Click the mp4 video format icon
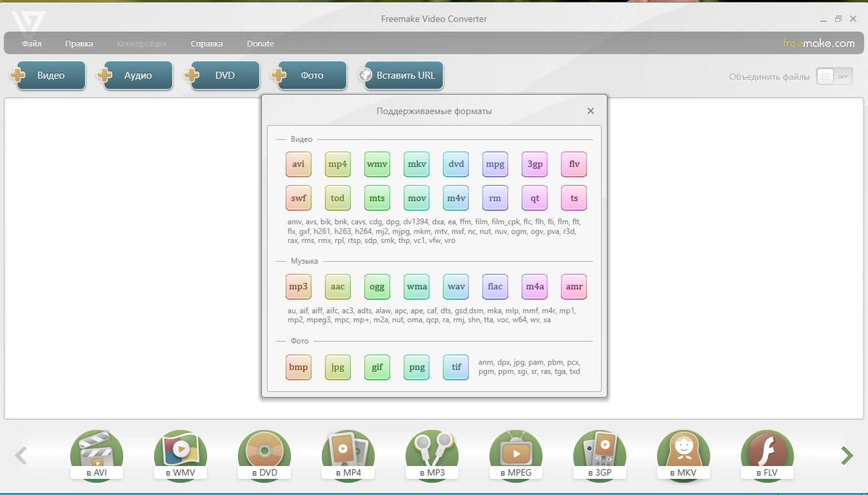868x495 pixels. (x=338, y=164)
